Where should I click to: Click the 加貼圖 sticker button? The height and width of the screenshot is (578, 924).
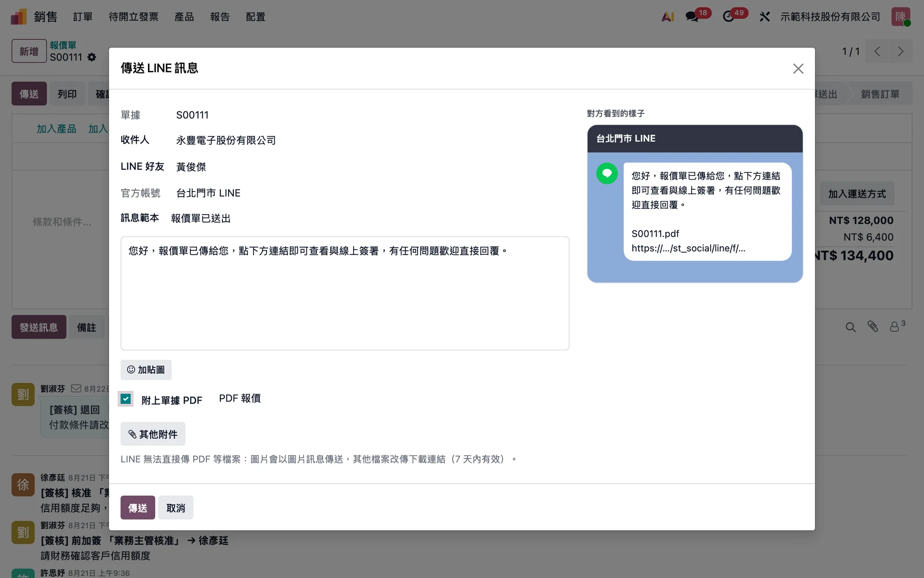[x=146, y=370]
